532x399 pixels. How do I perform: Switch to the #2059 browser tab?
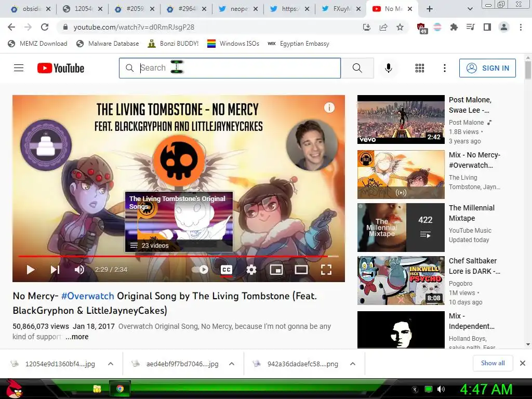[135, 9]
